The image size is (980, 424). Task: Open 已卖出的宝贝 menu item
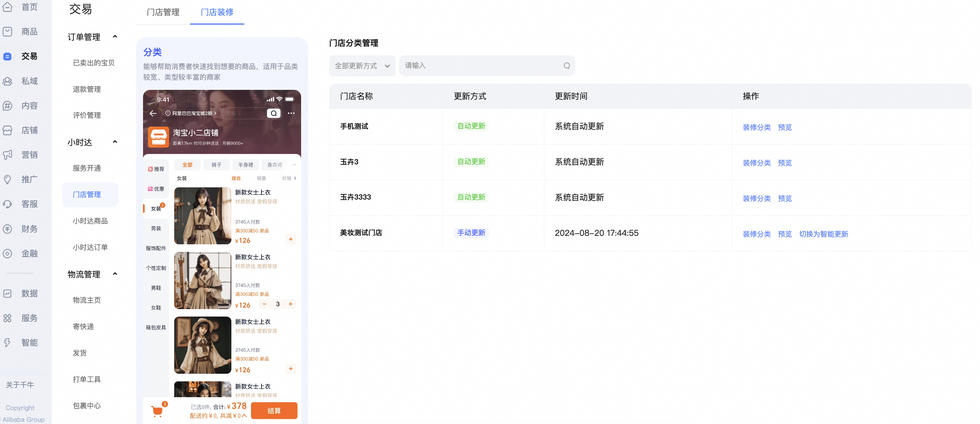(94, 63)
